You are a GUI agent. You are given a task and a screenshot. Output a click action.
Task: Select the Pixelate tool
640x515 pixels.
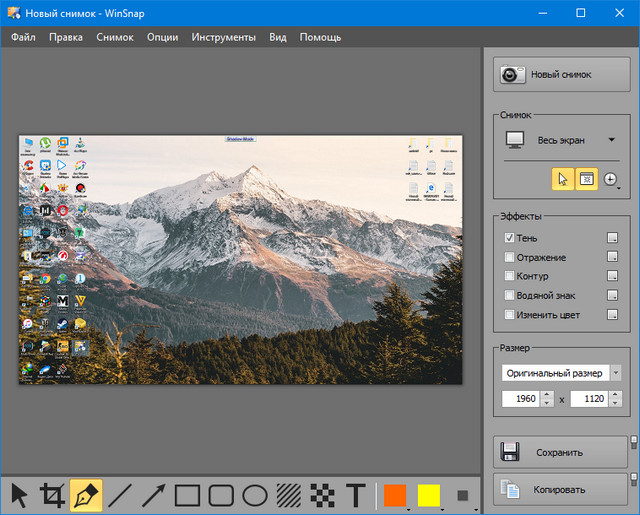(321, 494)
